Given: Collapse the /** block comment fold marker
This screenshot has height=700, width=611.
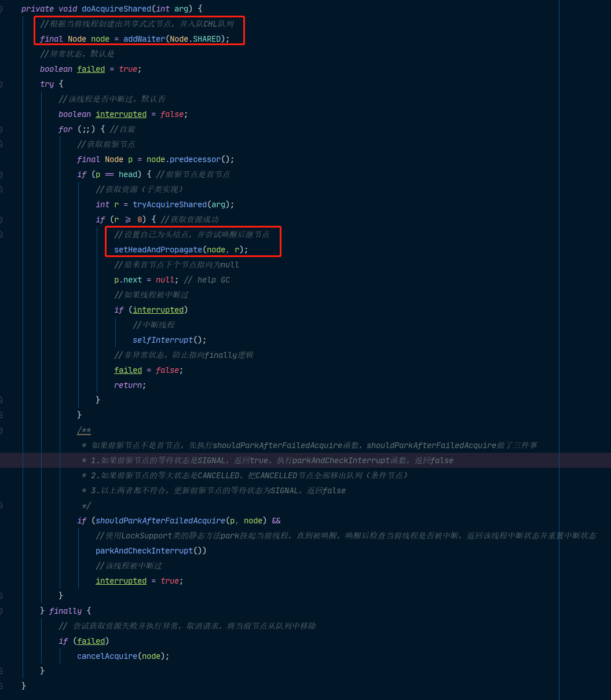Looking at the screenshot, I should pos(1,431).
